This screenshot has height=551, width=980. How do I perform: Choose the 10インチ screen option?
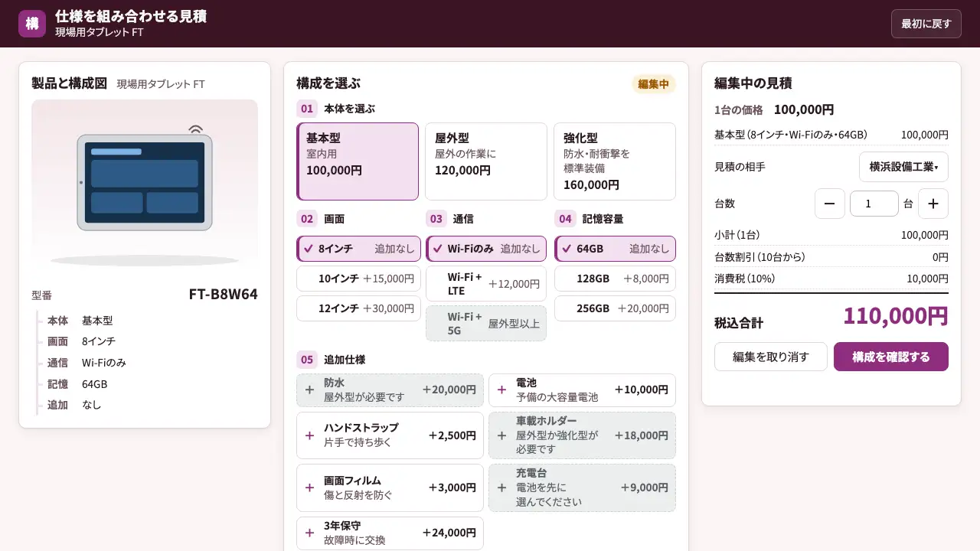point(358,279)
